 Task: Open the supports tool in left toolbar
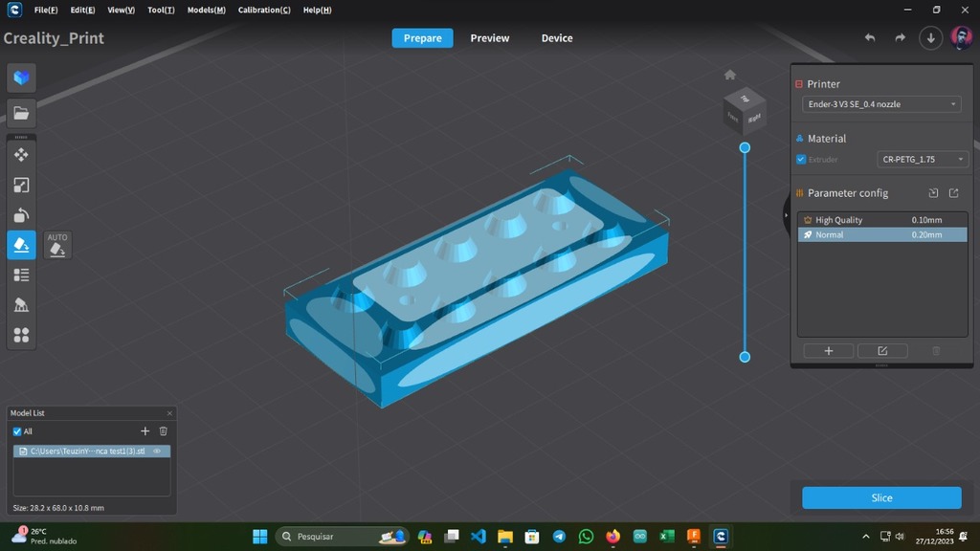(21, 305)
